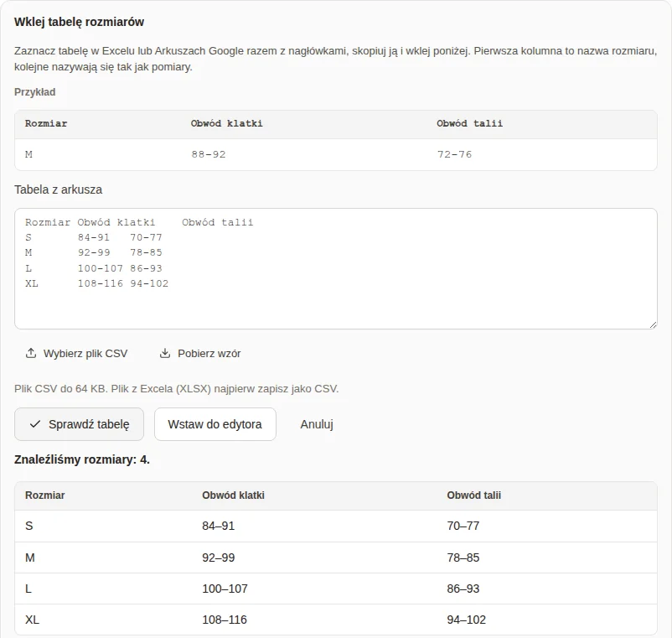Screen dimensions: 672x638
Task: Click the example header Obwód talii
Action: pyautogui.click(x=470, y=123)
